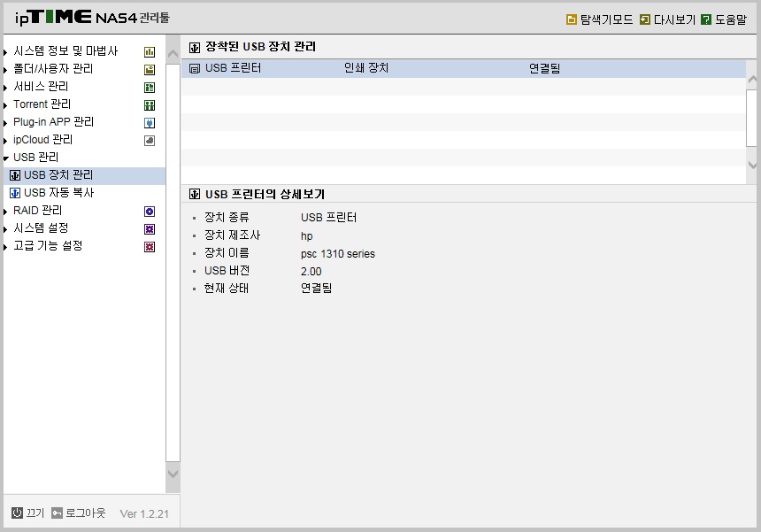
Task: Click the ipTIME NAS4 관리툴 logo
Action: [x=92, y=17]
